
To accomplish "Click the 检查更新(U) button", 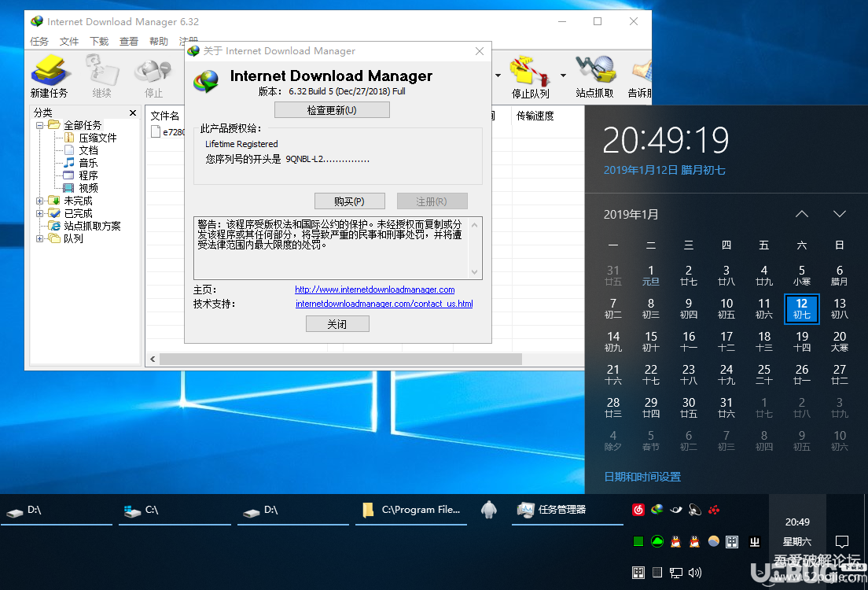I will click(x=332, y=110).
